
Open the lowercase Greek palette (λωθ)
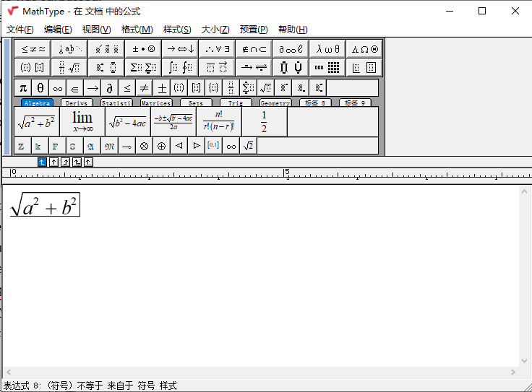click(327, 49)
